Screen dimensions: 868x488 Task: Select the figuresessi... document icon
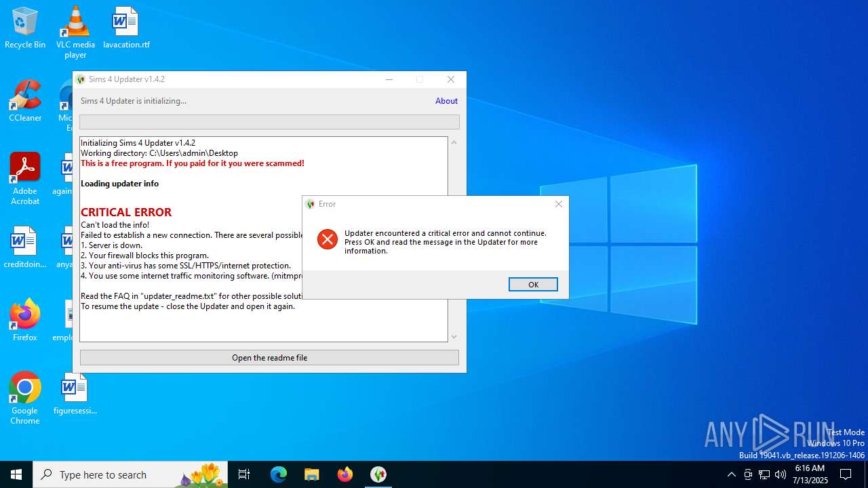pos(75,394)
